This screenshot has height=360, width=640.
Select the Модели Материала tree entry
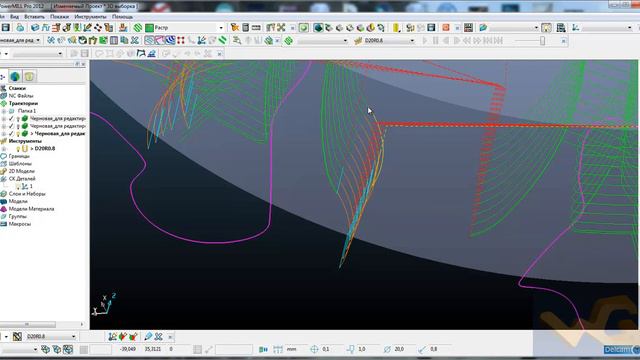pos(31,209)
